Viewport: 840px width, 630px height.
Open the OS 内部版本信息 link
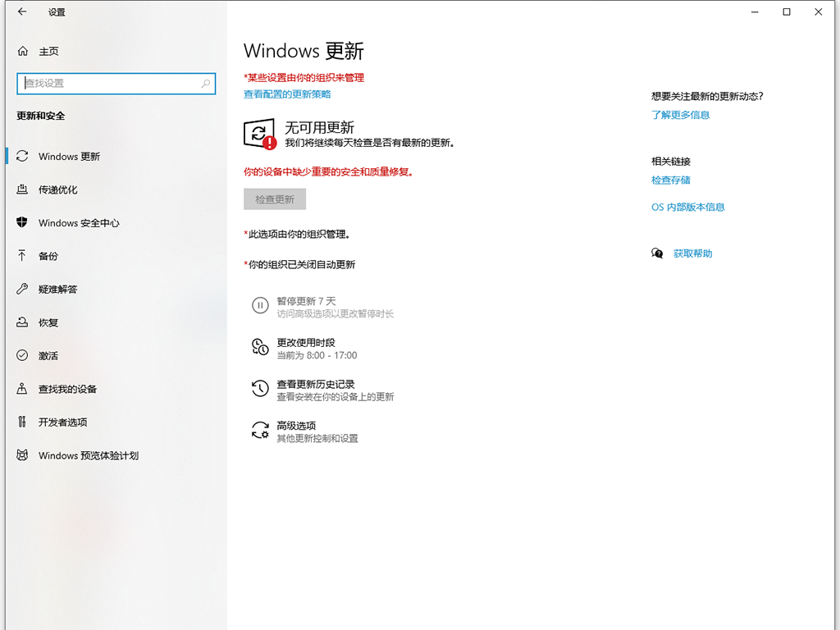688,207
